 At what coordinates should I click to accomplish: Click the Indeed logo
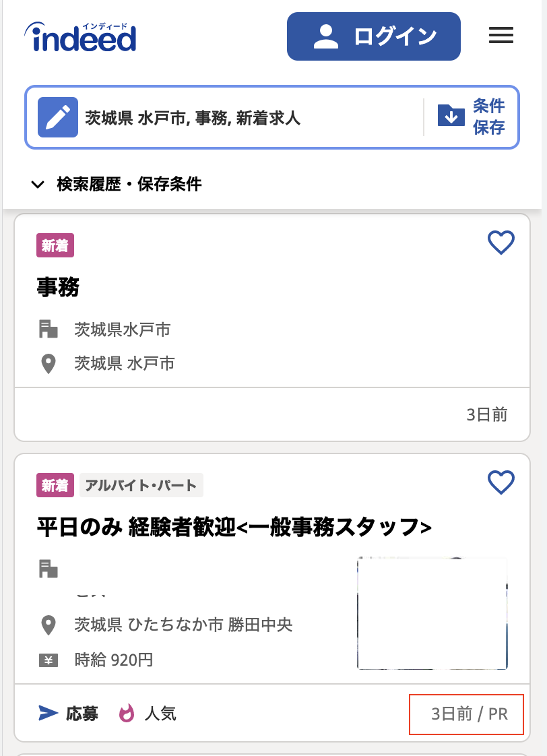coord(80,37)
